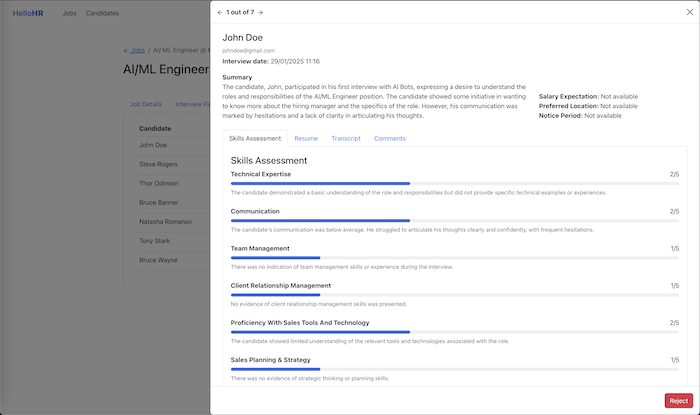This screenshot has height=415, width=700.
Task: Click the '1 out of 7' counter
Action: pos(240,12)
